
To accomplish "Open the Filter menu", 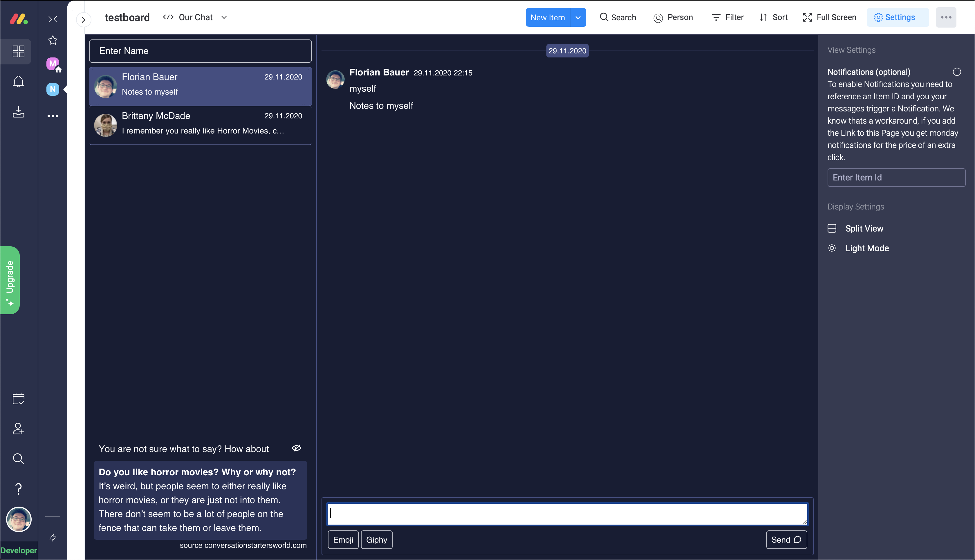I will click(728, 17).
